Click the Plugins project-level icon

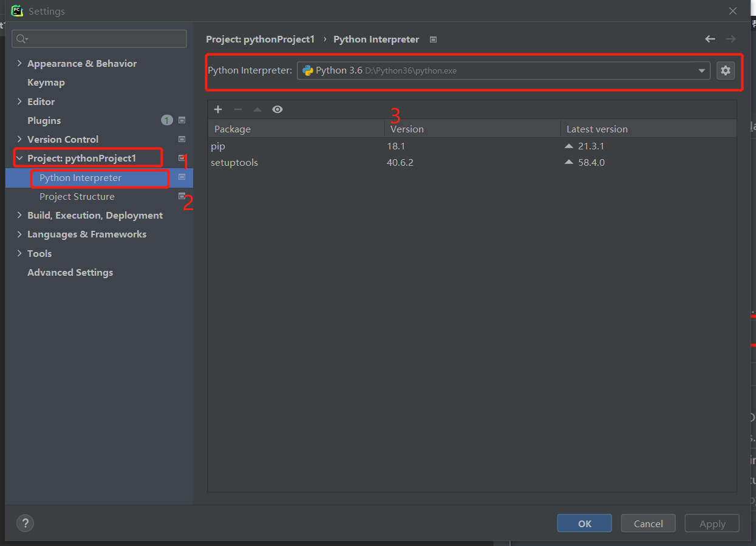pos(182,120)
